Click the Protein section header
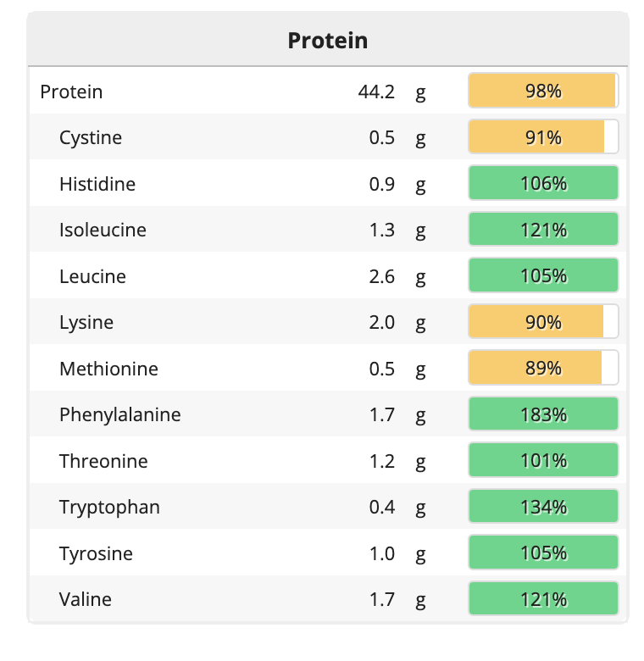Image resolution: width=644 pixels, height=661 pixels. [328, 40]
